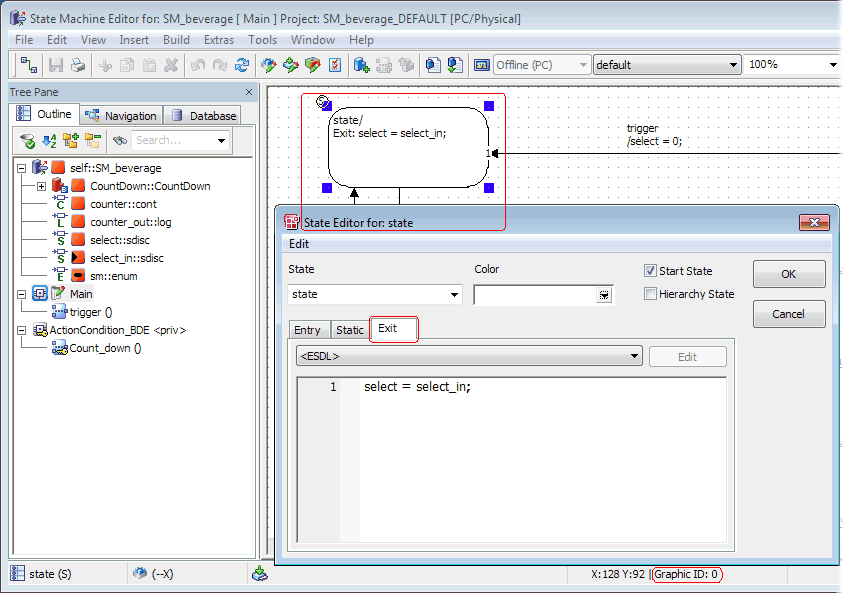
Task: Switch to the Database tab
Action: [x=204, y=115]
